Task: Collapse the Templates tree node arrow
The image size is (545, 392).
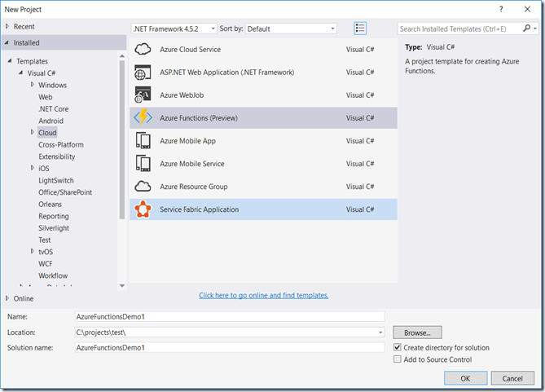Action: 10,61
